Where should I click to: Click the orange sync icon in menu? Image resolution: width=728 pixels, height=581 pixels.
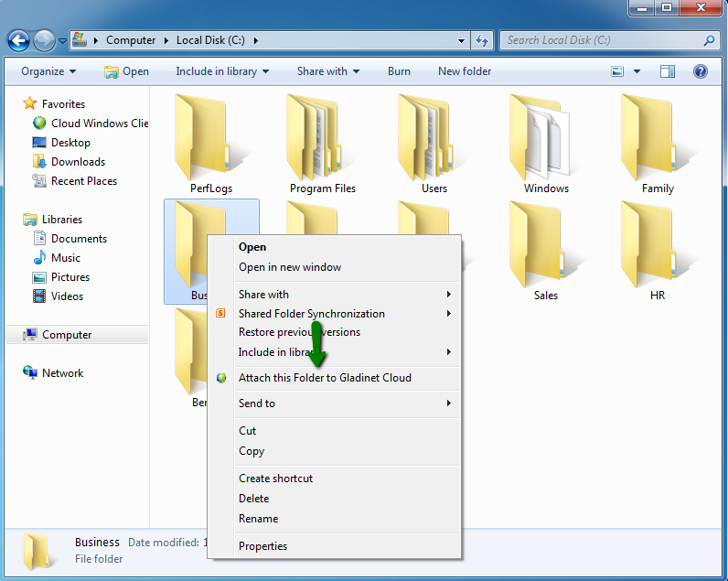pos(221,313)
